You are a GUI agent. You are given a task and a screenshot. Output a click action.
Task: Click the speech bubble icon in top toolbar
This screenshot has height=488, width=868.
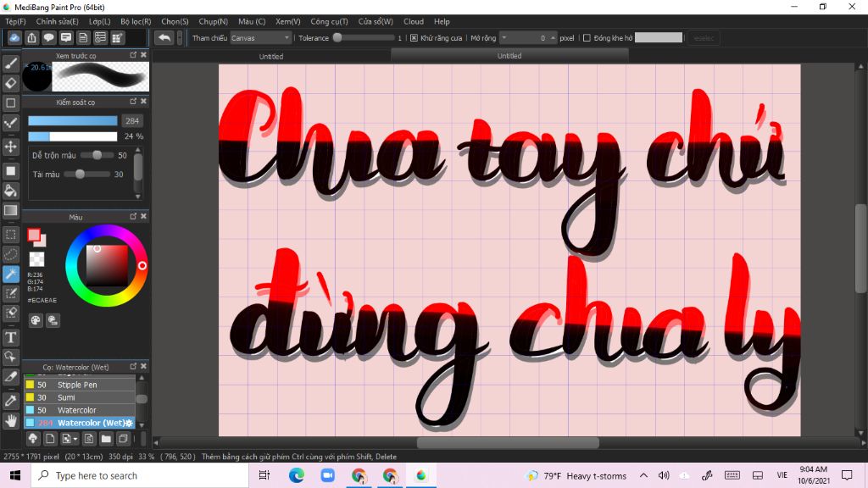48,37
